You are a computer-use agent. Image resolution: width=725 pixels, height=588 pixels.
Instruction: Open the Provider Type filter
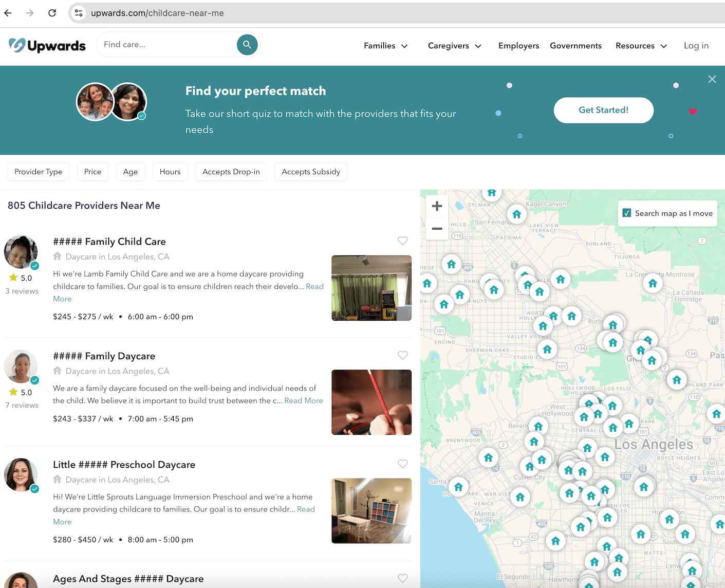[x=39, y=172]
